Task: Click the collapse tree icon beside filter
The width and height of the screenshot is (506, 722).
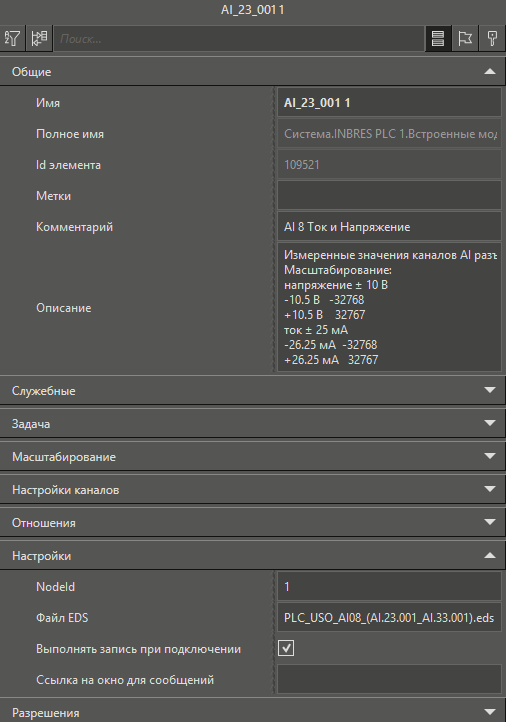Action: pyautogui.click(x=40, y=38)
